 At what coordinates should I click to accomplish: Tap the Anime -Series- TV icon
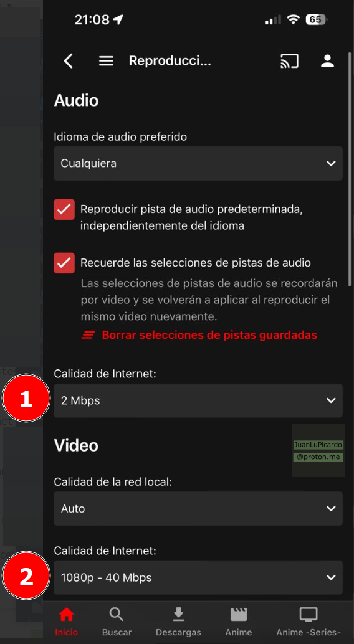point(309,615)
